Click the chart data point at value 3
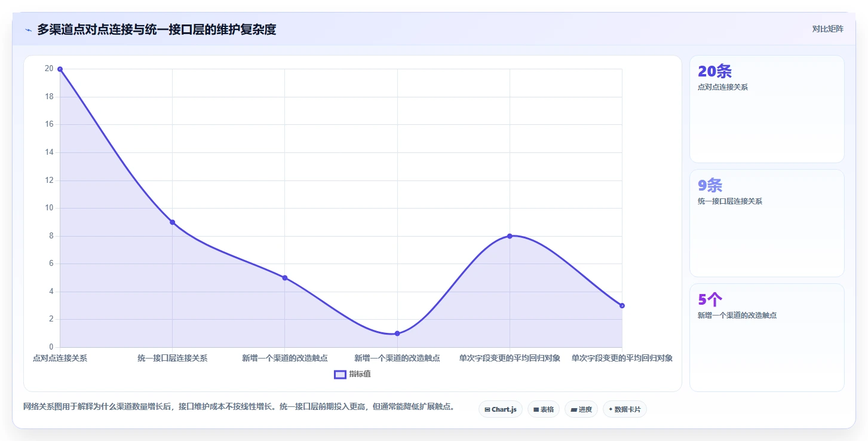 click(622, 305)
